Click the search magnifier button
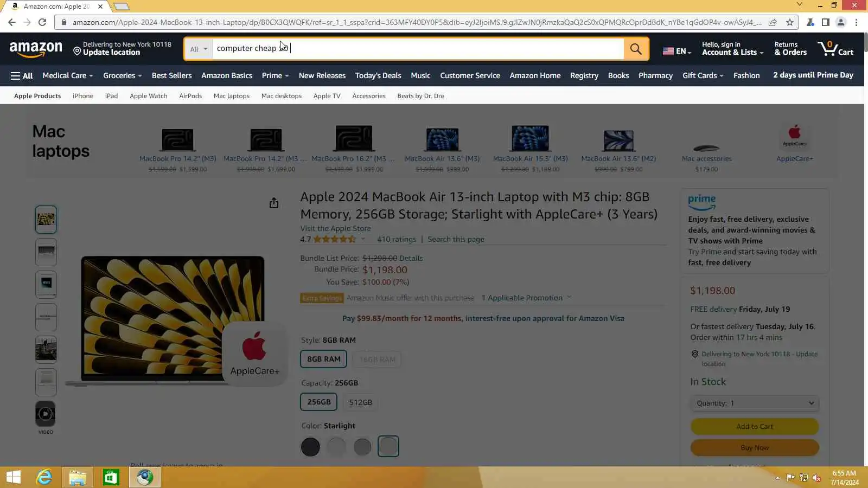This screenshot has width=868, height=488. (636, 49)
